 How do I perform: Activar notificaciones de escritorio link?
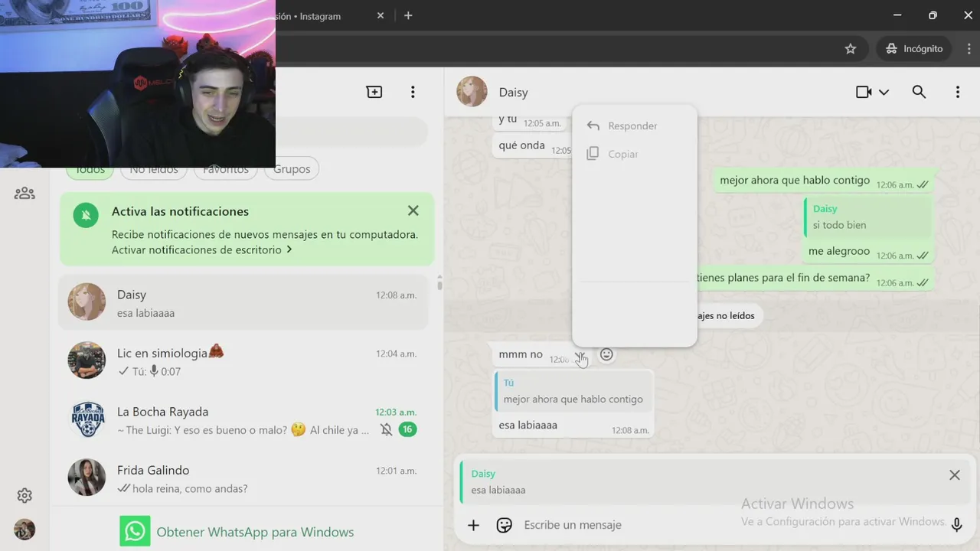pyautogui.click(x=202, y=249)
